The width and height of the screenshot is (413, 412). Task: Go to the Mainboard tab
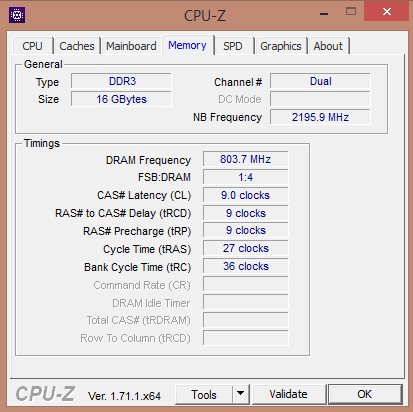[x=131, y=46]
